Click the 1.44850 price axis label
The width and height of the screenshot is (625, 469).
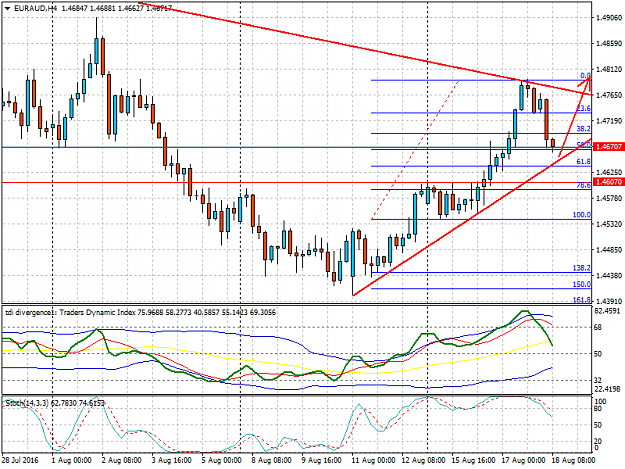click(x=609, y=250)
